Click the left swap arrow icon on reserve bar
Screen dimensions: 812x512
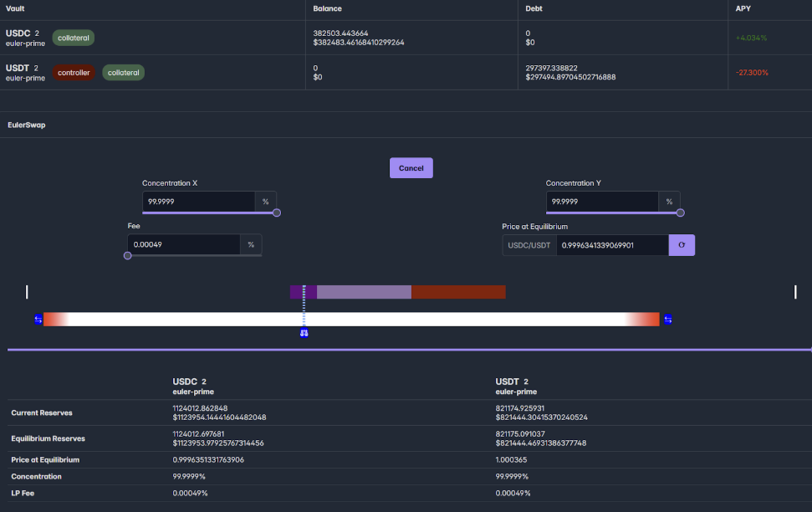(x=38, y=320)
